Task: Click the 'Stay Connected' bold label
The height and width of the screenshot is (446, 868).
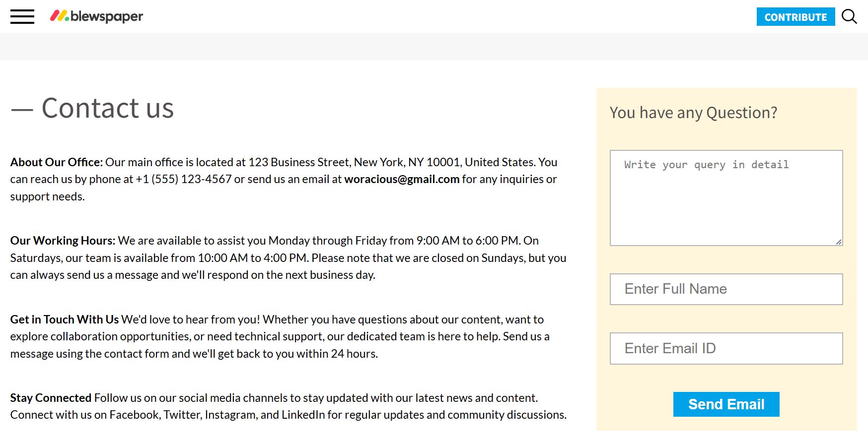Action: coord(51,398)
